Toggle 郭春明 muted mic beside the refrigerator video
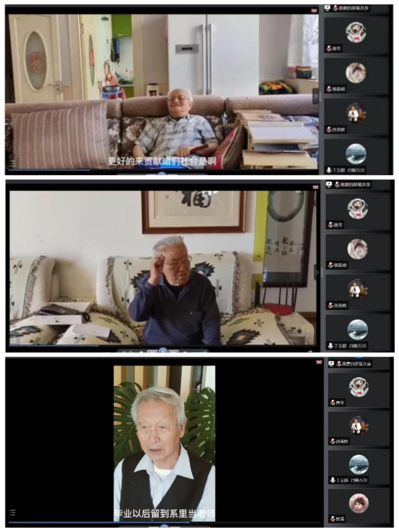This screenshot has height=532, width=399. tap(329, 89)
